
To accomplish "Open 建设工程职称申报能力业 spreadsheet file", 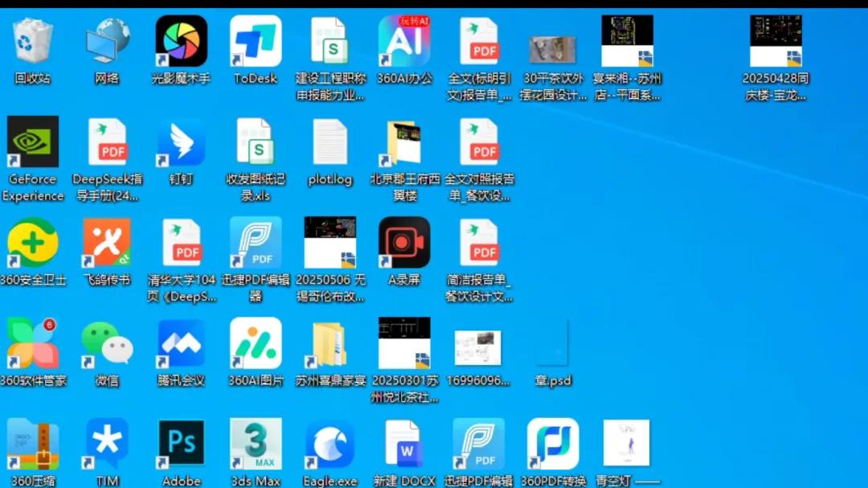I will 330,42.
